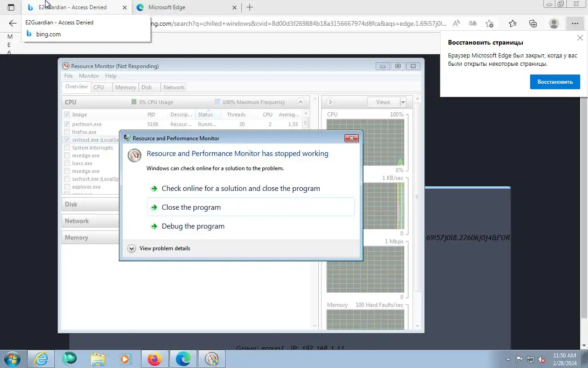
Task: Go back with the browser back arrow
Action: [x=13, y=23]
